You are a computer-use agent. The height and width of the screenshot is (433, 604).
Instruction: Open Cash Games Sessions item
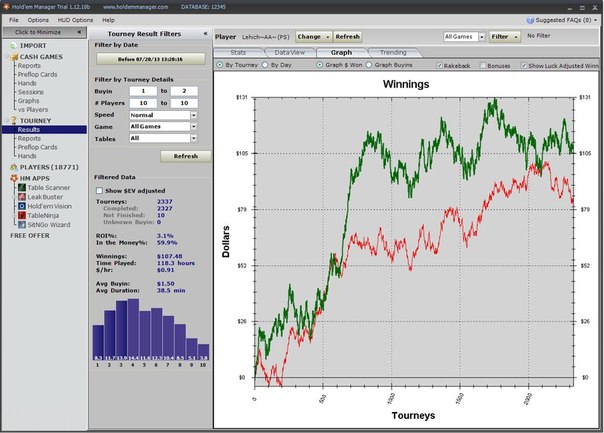(x=31, y=92)
